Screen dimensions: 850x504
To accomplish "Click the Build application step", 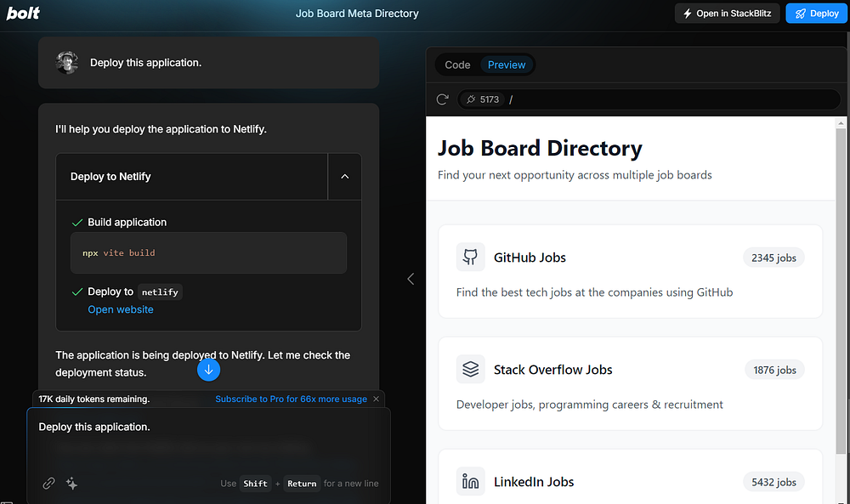I will 127,222.
